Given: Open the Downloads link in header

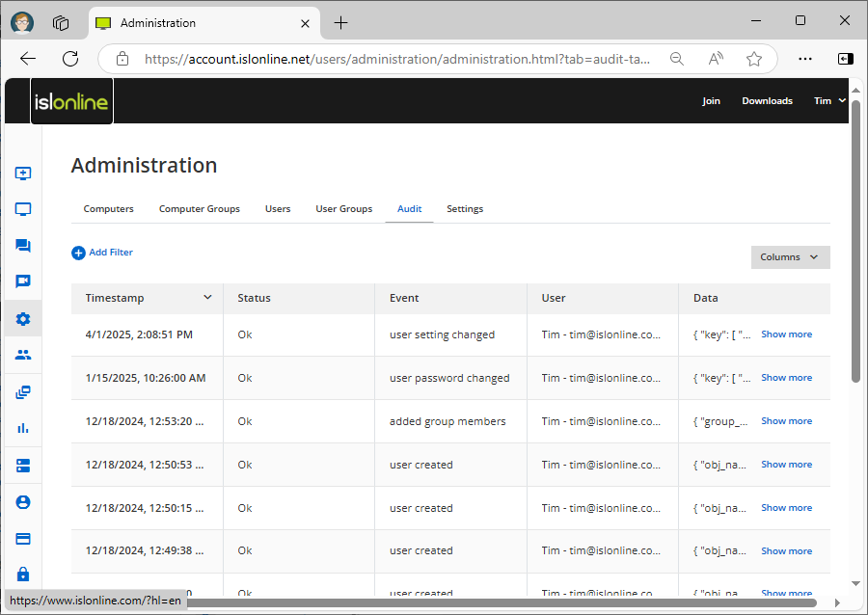Looking at the screenshot, I should 767,101.
